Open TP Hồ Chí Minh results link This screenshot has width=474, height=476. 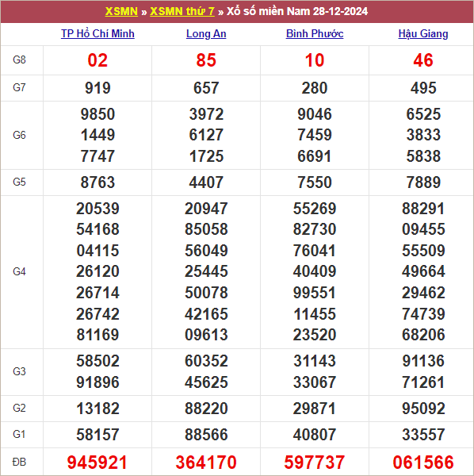pyautogui.click(x=97, y=33)
